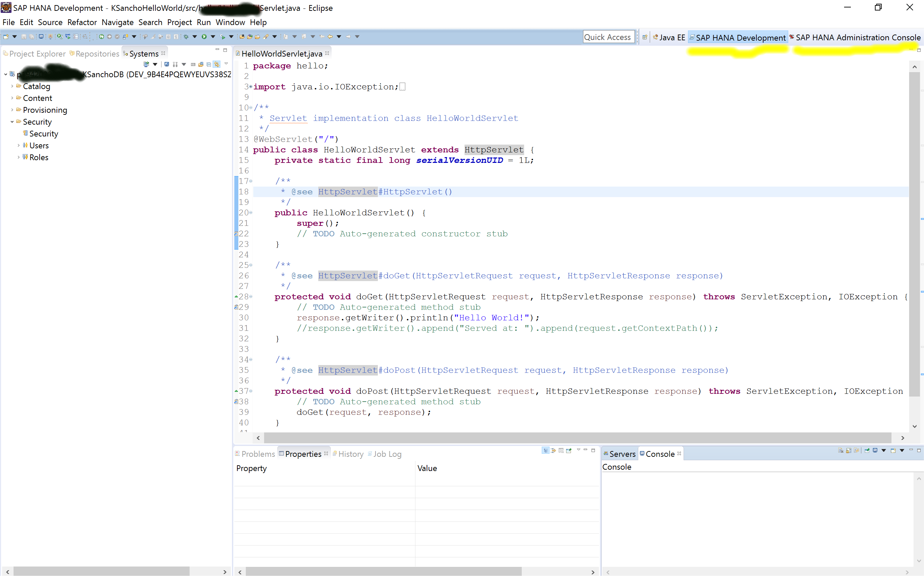924x576 pixels.
Task: Switch to the Servers tab
Action: [619, 454]
